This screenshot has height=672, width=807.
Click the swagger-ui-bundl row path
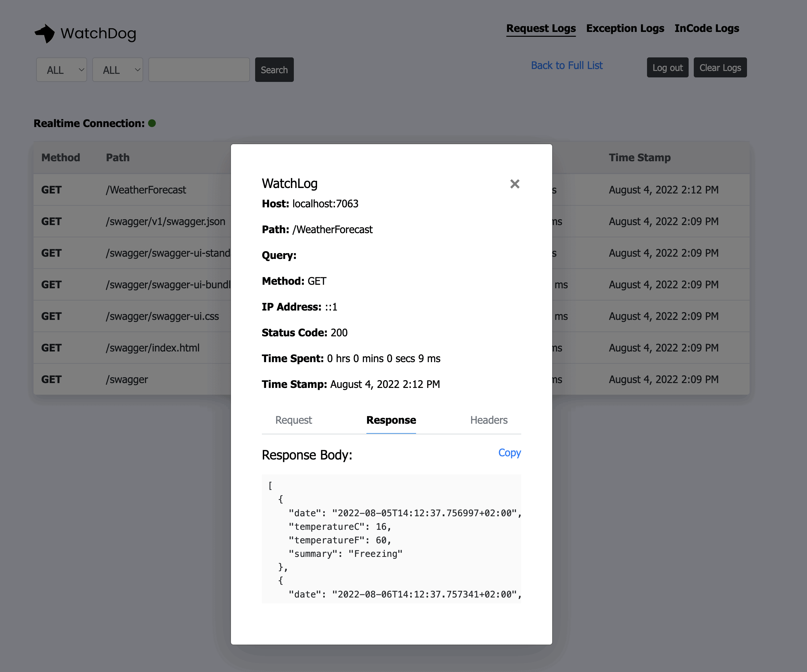(x=168, y=285)
